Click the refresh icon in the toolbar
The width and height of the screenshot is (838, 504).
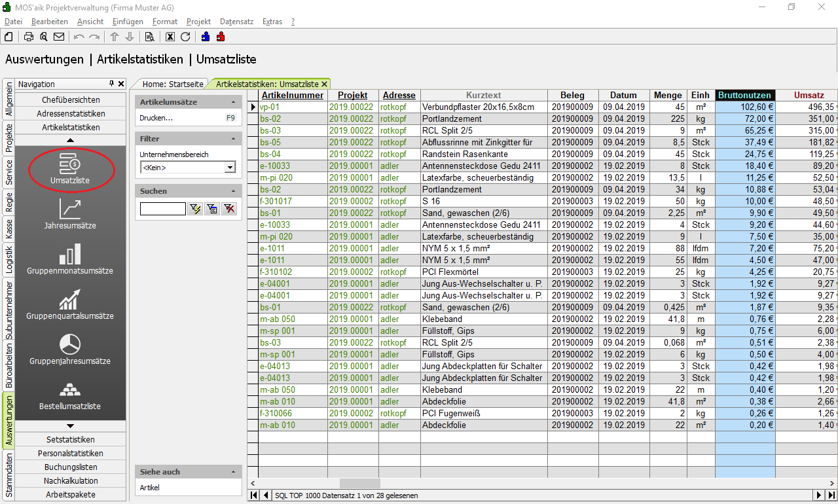pos(185,37)
